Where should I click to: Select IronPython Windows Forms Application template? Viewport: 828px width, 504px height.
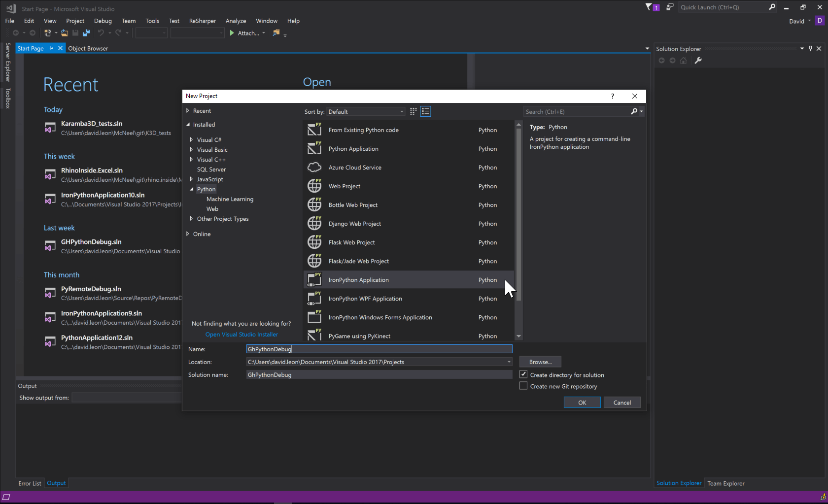tap(409, 317)
